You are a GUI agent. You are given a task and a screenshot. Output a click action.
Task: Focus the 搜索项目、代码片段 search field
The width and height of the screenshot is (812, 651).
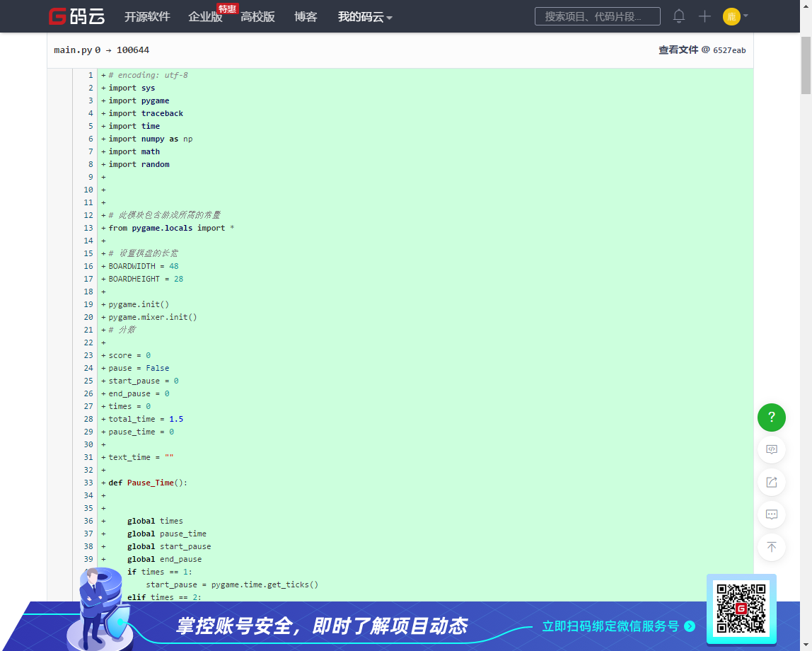coord(597,16)
